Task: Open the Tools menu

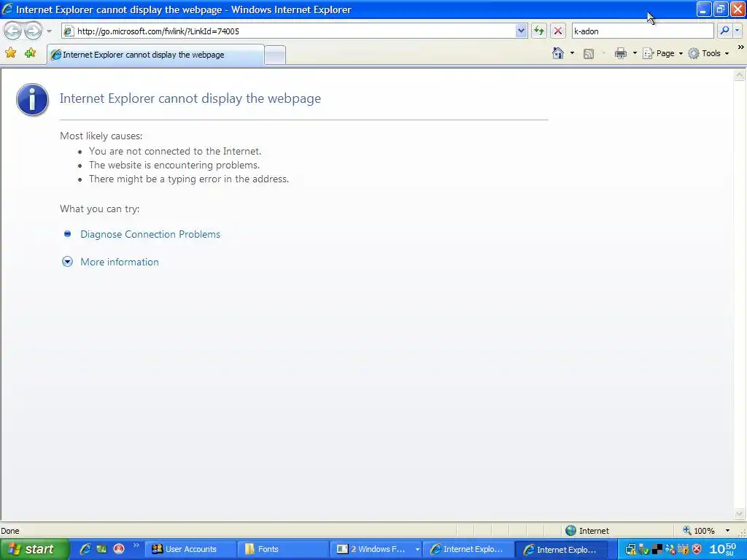Action: pos(709,53)
